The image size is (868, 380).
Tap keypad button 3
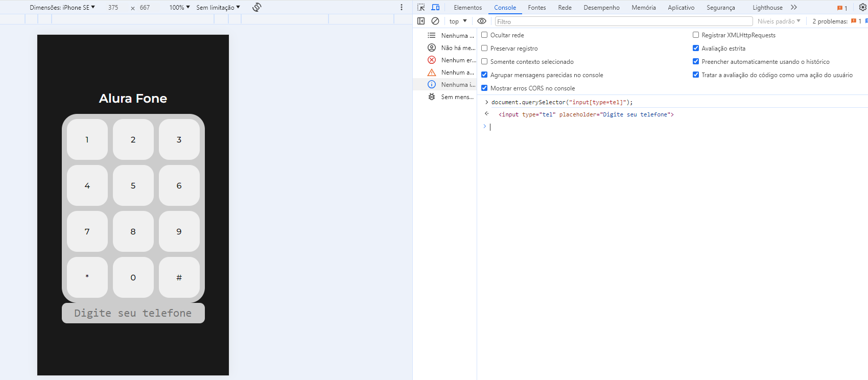tap(179, 139)
